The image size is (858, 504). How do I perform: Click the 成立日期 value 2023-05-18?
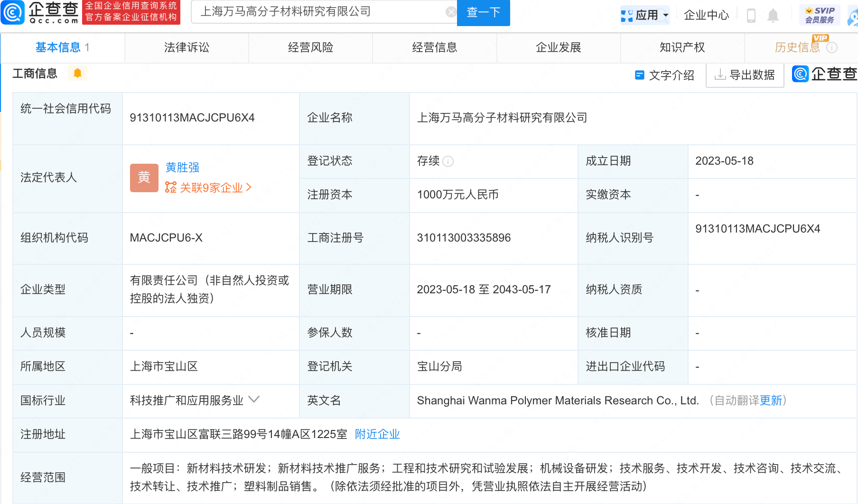click(724, 161)
